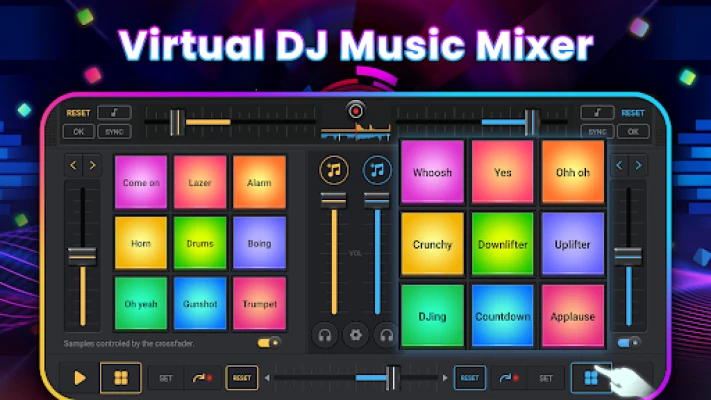
Task: Toggle the left crossfader samples switch
Action: pos(268,343)
